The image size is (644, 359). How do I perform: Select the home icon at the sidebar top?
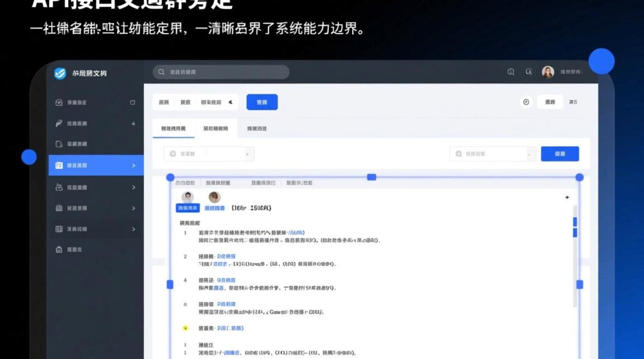coord(58,102)
